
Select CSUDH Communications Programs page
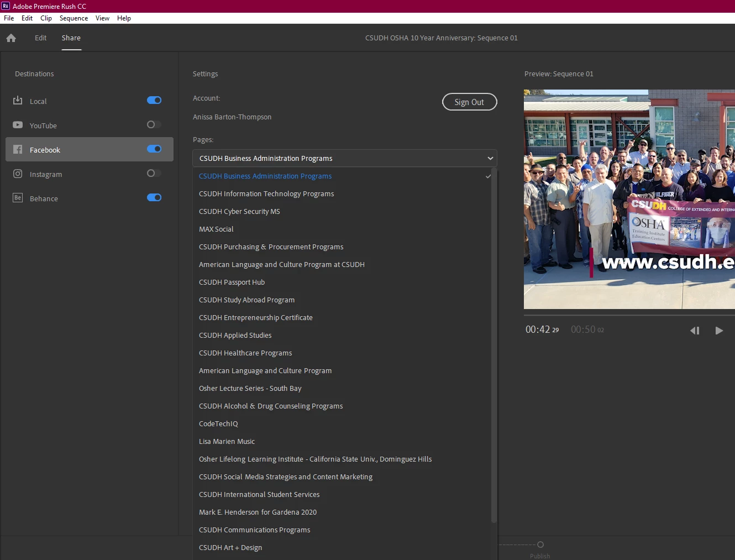pyautogui.click(x=342, y=530)
